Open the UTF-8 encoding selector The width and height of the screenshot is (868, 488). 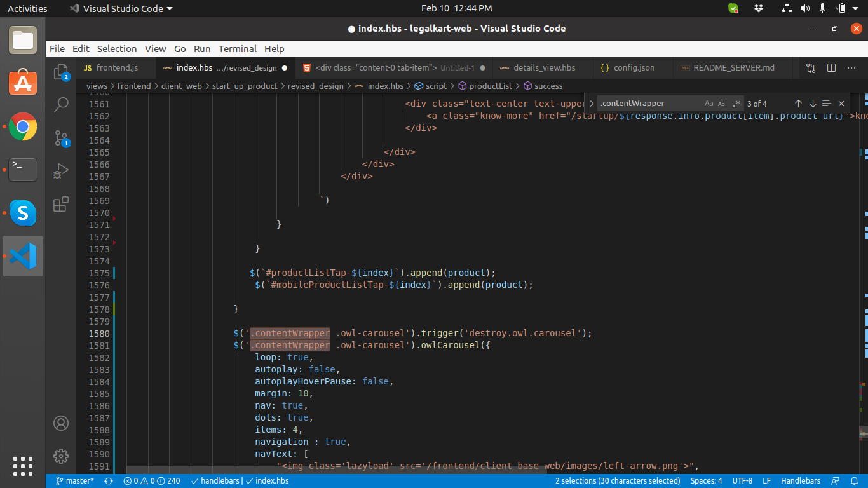pyautogui.click(x=742, y=481)
